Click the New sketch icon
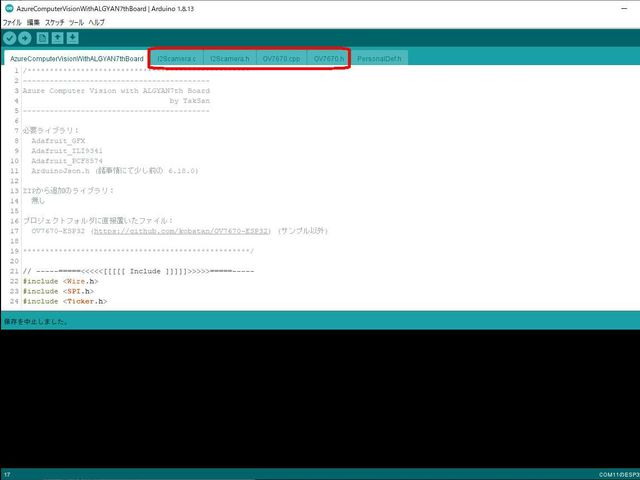 coord(42,38)
